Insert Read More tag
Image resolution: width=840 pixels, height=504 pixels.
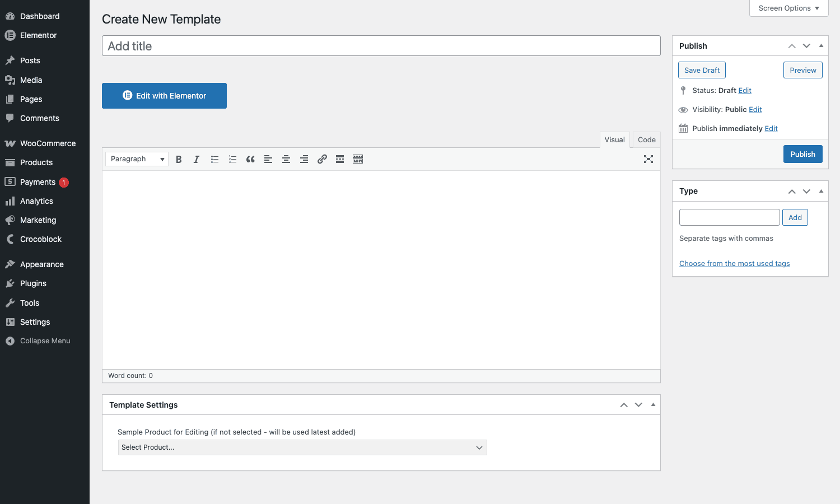(x=340, y=159)
